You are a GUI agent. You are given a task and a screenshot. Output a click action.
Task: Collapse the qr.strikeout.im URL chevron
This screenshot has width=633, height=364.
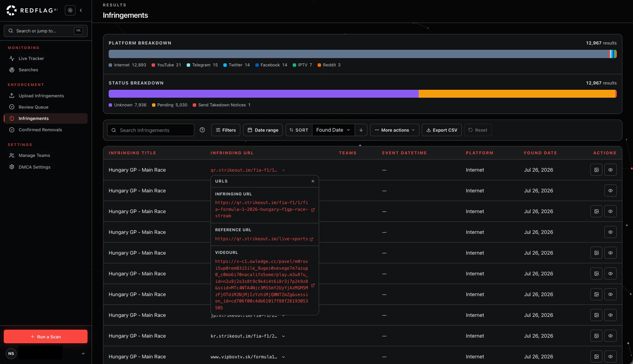(x=283, y=170)
